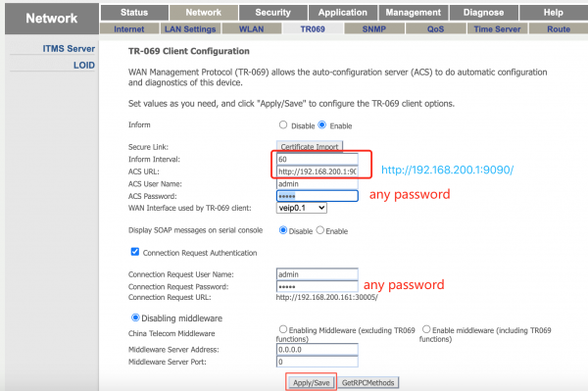Open the Status top tab
Image resolution: width=588 pixels, height=391 pixels.
pyautogui.click(x=134, y=13)
